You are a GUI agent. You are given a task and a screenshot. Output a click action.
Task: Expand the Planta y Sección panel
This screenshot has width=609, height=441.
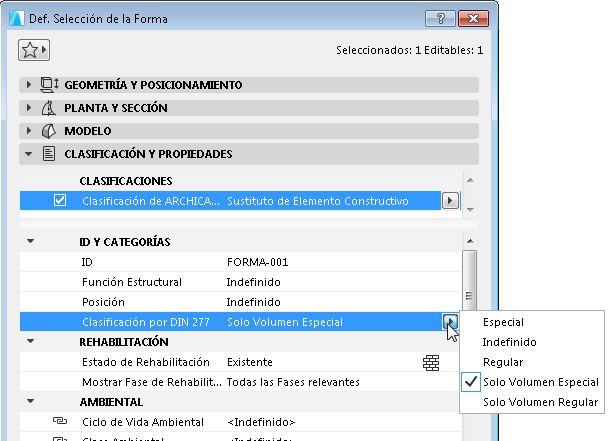pyautogui.click(x=28, y=108)
